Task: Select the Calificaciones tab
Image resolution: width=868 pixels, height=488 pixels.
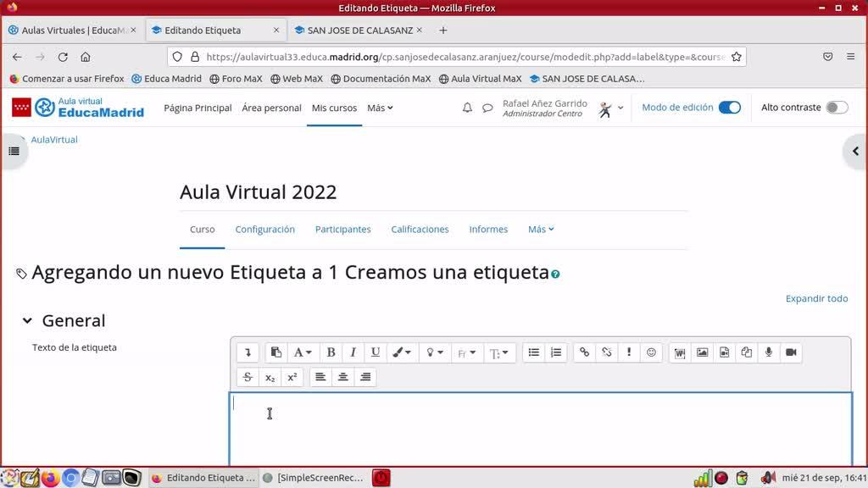Action: [420, 229]
